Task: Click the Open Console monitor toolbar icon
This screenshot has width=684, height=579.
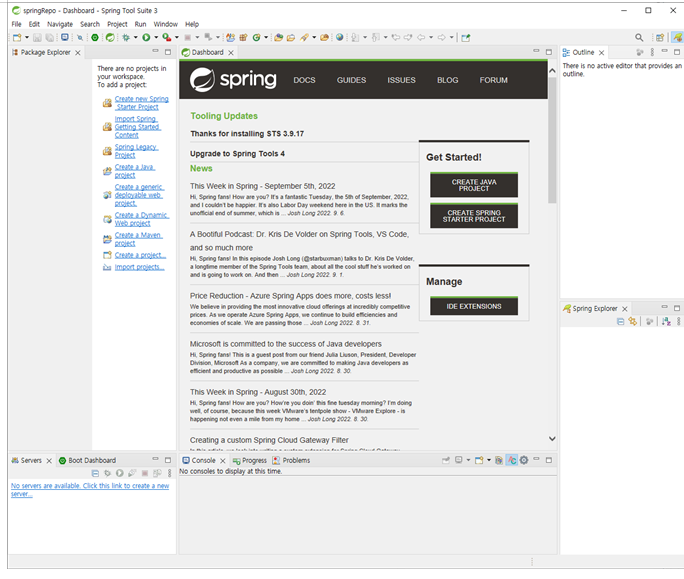Action: click(65, 38)
